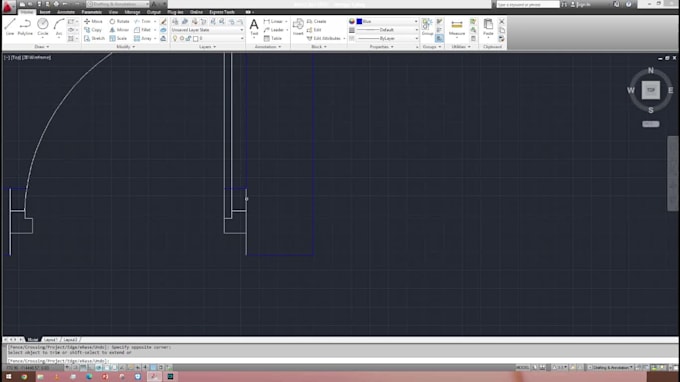The height and width of the screenshot is (382, 680).
Task: Open the layer 0 dropdown list
Action: click(x=218, y=39)
